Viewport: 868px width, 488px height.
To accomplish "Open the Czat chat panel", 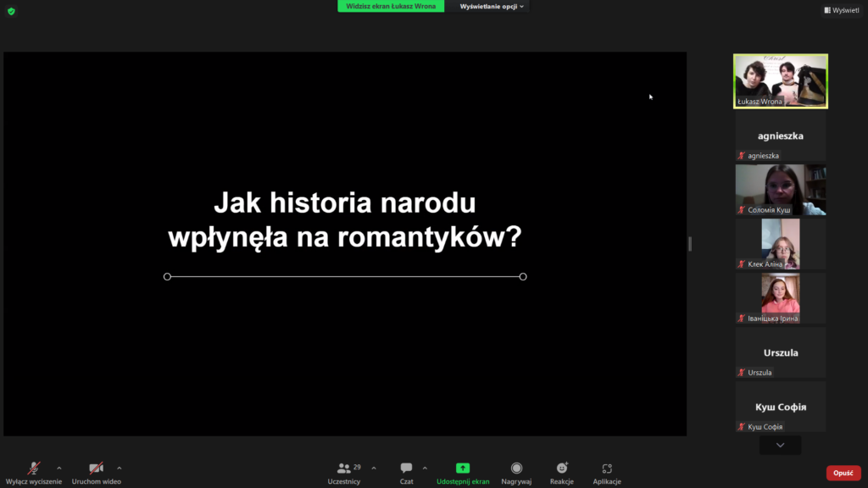I will pyautogui.click(x=406, y=472).
